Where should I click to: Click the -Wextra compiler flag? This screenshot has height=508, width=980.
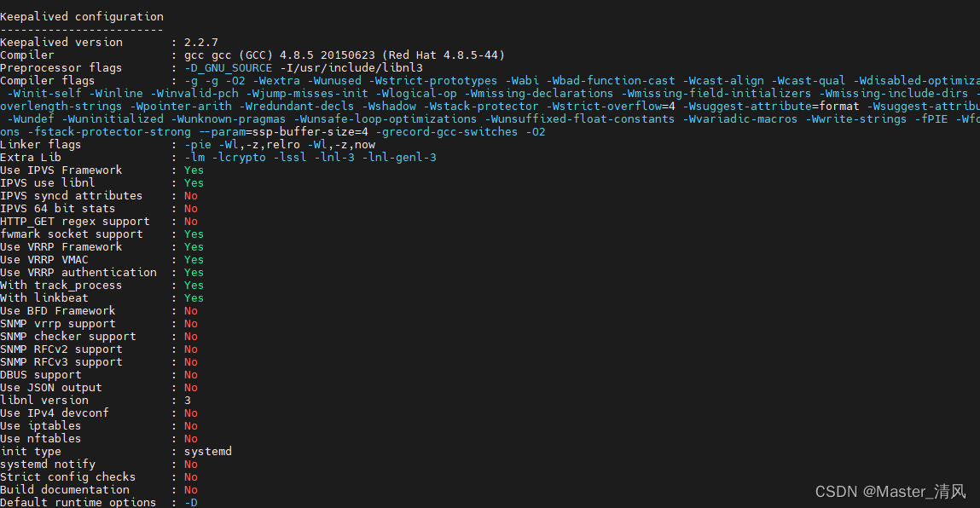[276, 81]
